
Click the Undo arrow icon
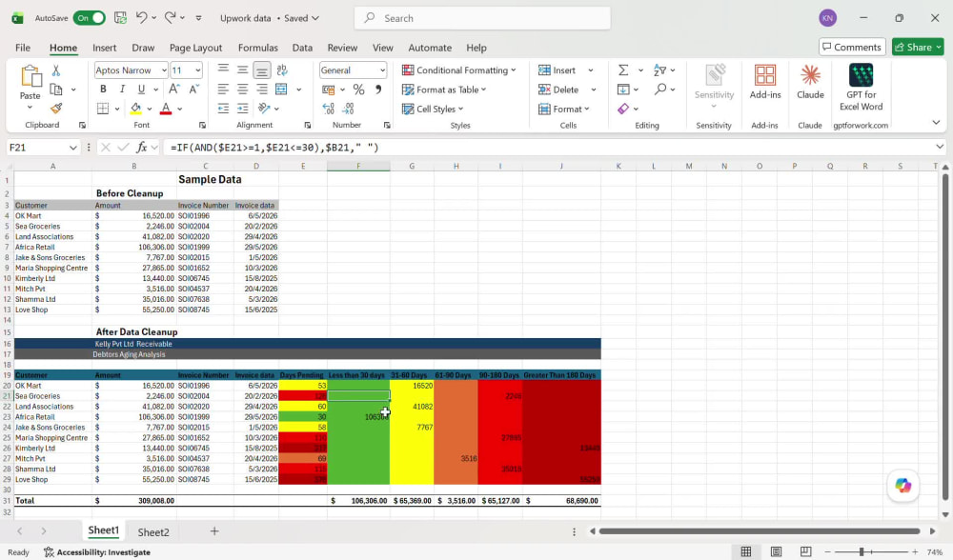141,17
